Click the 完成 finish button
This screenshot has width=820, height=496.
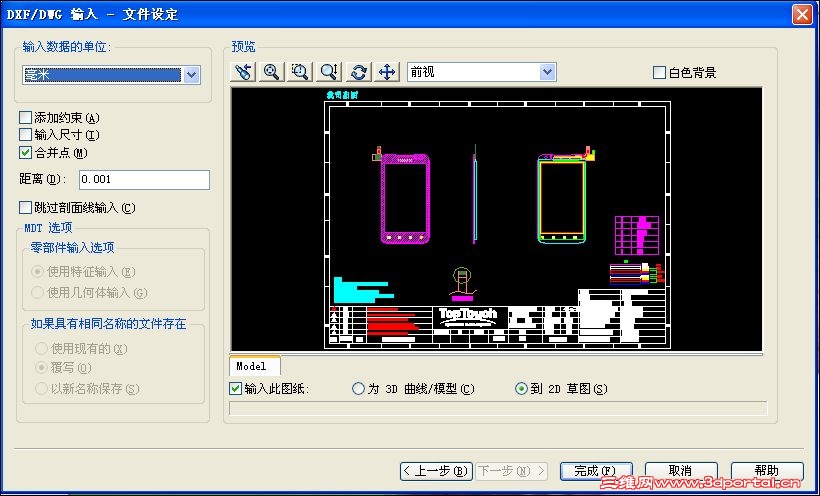tap(596, 471)
